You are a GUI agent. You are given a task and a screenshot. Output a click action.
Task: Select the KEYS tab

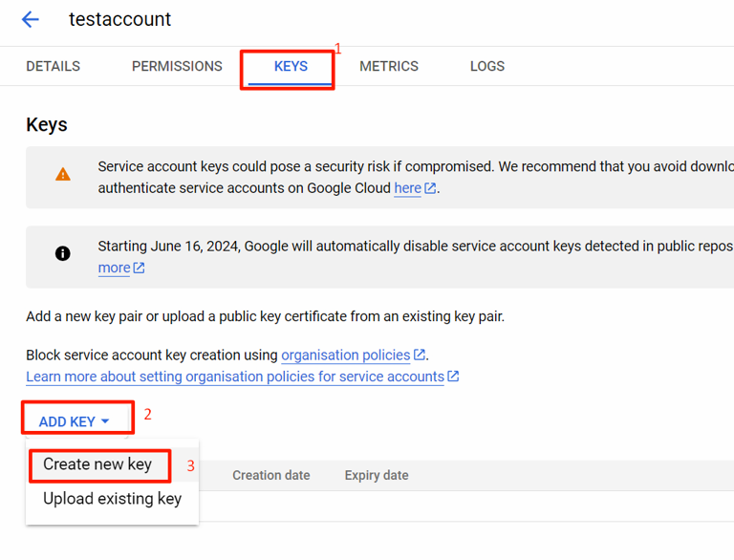(x=291, y=67)
